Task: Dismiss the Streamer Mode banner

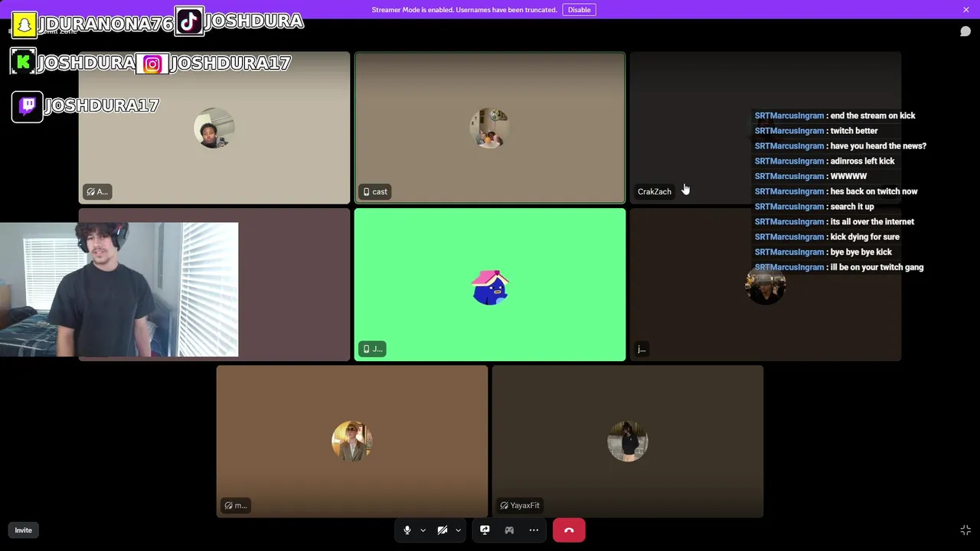Action: coord(966,10)
